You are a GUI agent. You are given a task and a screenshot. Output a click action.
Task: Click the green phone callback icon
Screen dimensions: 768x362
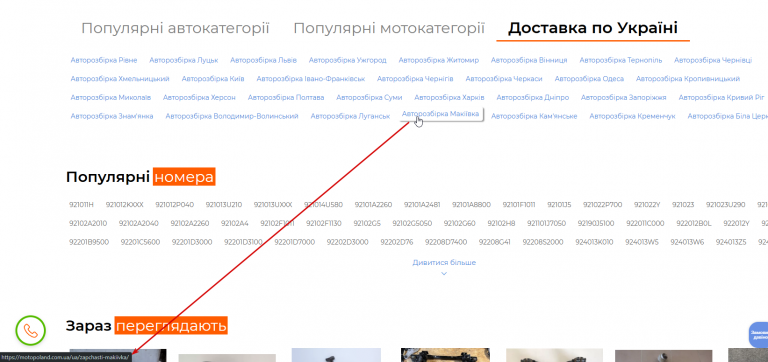pyautogui.click(x=30, y=331)
